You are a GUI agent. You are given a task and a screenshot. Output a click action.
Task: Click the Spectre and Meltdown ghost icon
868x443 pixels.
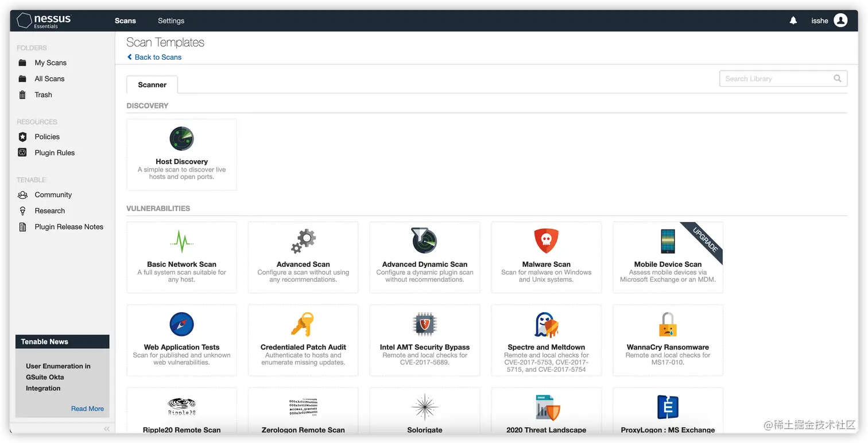click(x=547, y=325)
